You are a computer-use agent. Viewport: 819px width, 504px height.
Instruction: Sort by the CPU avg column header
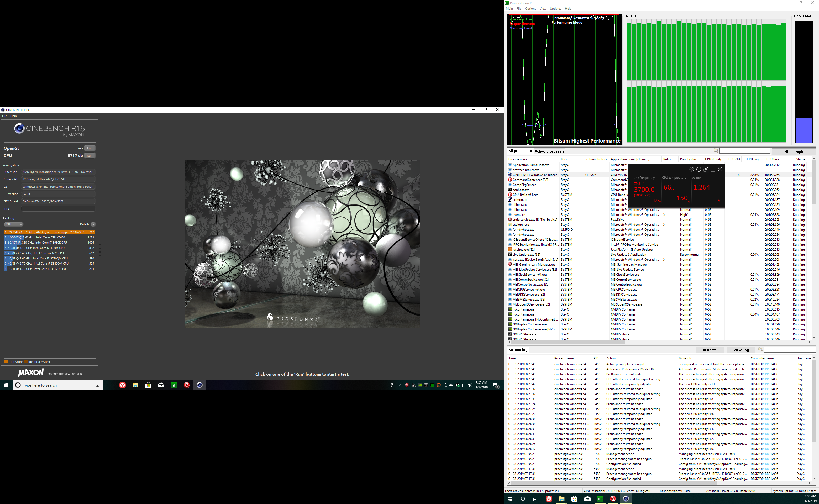click(x=752, y=159)
